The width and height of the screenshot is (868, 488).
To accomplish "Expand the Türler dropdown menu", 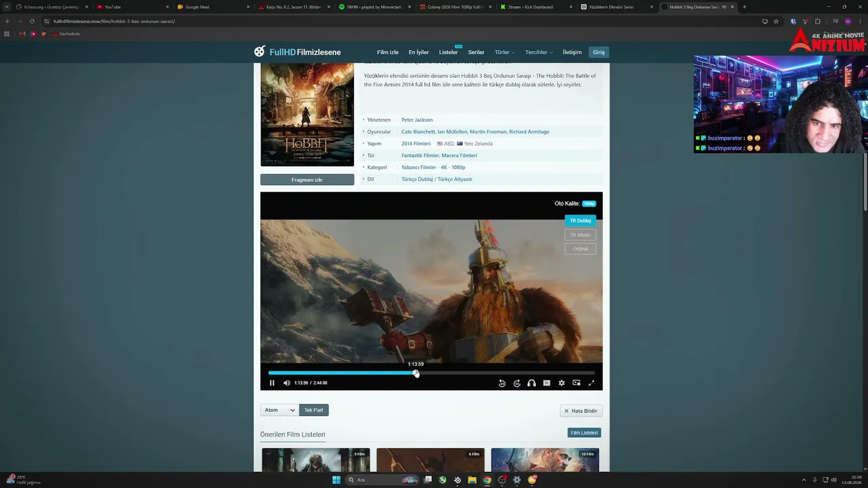I will (x=505, y=52).
